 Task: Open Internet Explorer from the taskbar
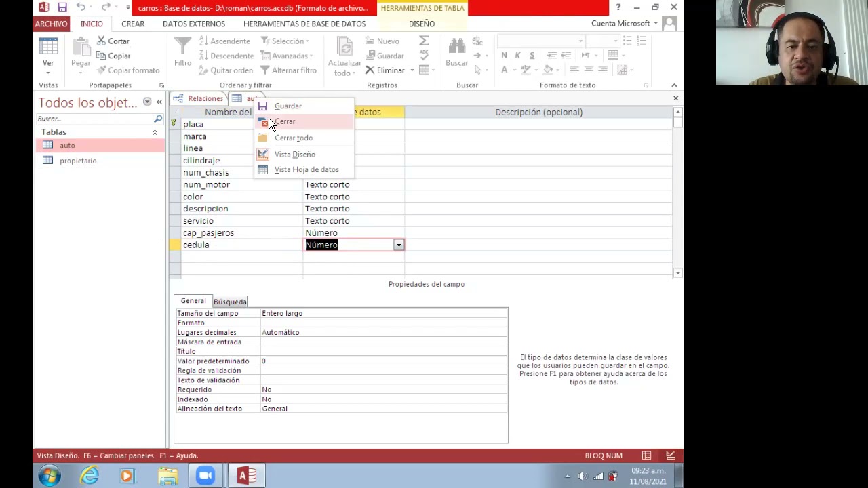[90, 476]
